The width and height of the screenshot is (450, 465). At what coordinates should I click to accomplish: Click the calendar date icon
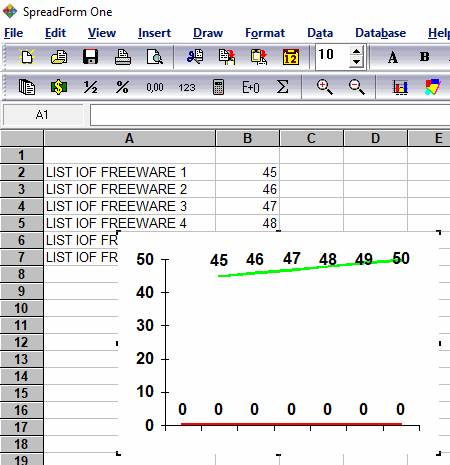(x=291, y=57)
